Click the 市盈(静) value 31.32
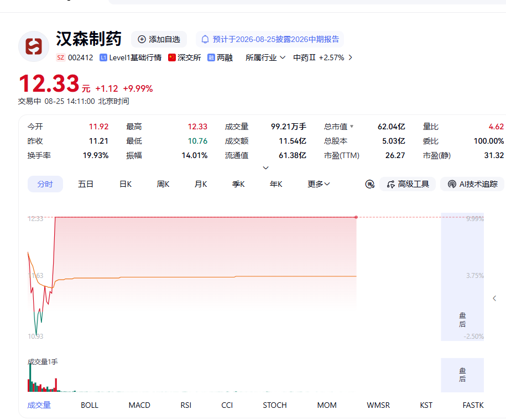 494,155
